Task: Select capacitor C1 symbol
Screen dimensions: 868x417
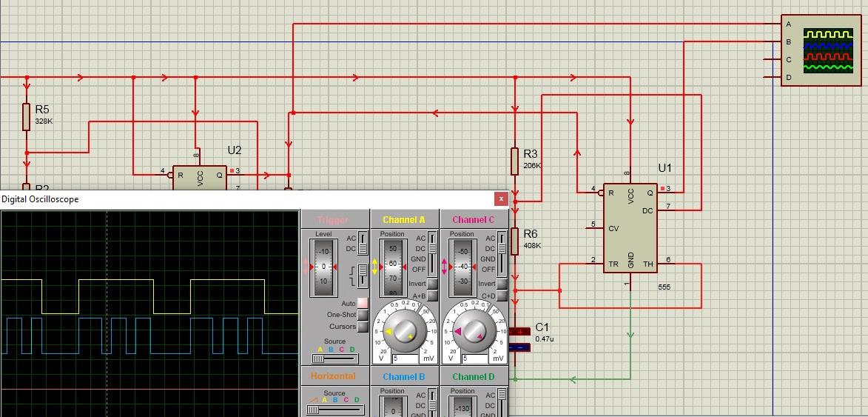Action: [x=519, y=339]
